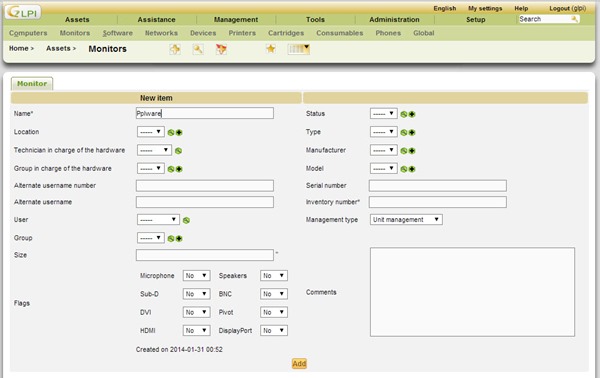Click the green plus icon next to Location
Viewport: 600px width, 378px height.
[179, 132]
